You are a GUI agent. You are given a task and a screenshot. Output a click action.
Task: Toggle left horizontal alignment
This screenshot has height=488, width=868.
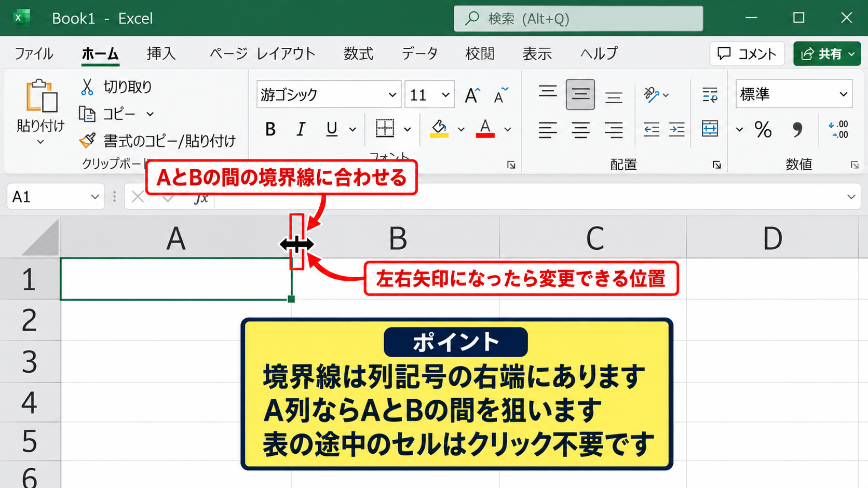pos(547,130)
